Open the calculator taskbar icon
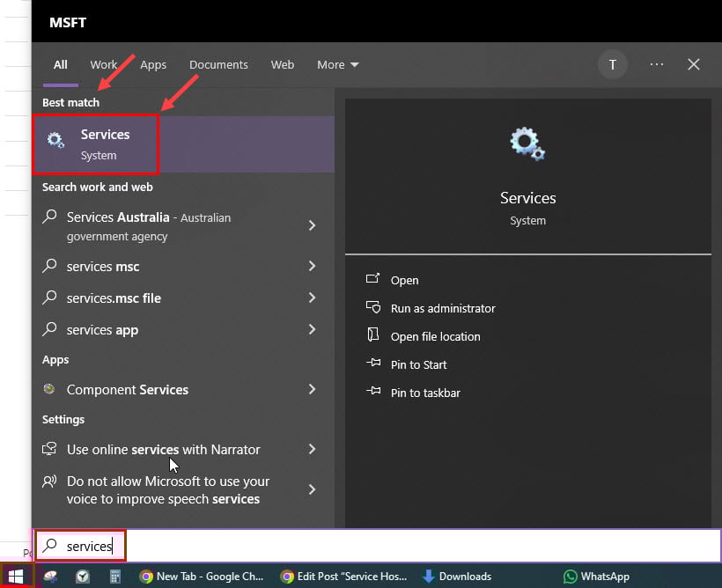This screenshot has width=722, height=588. (x=115, y=576)
